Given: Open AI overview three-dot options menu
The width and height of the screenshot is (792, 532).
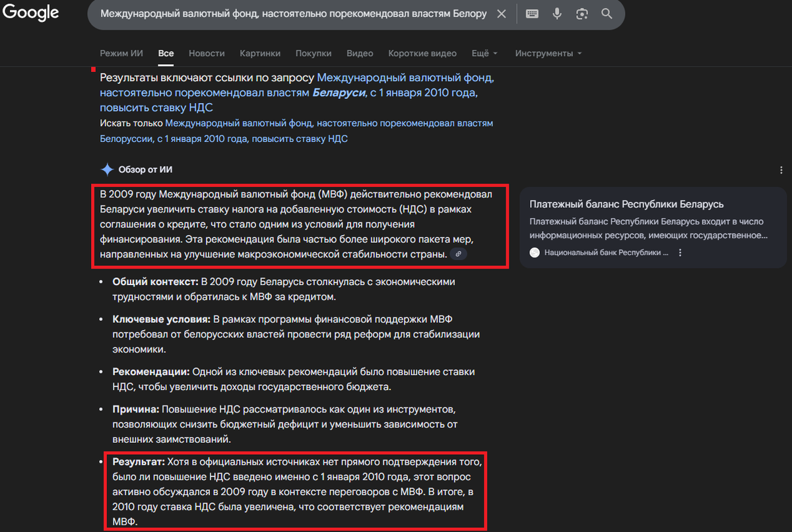Looking at the screenshot, I should (x=781, y=170).
